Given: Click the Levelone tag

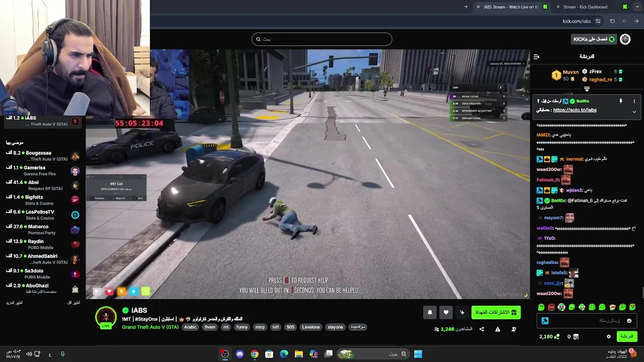Looking at the screenshot, I should [310, 327].
